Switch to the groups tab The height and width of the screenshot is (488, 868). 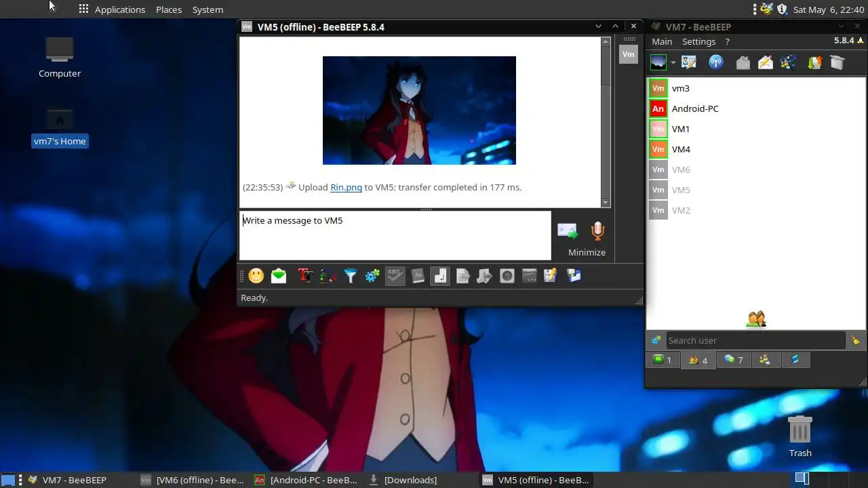coord(765,360)
